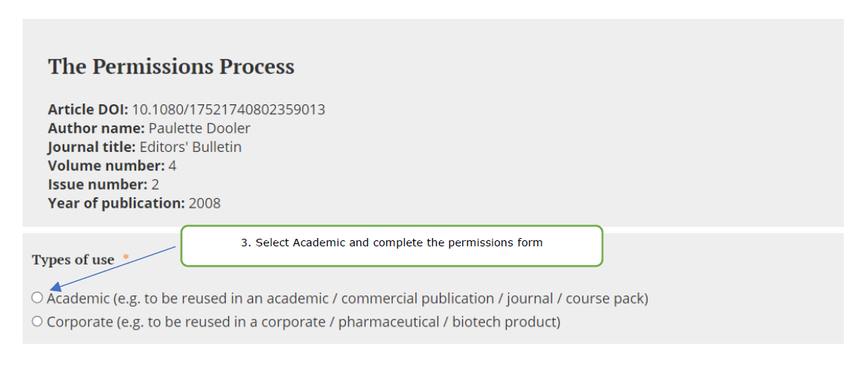
Task: Click the 'Journal title:' label
Action: (91, 147)
